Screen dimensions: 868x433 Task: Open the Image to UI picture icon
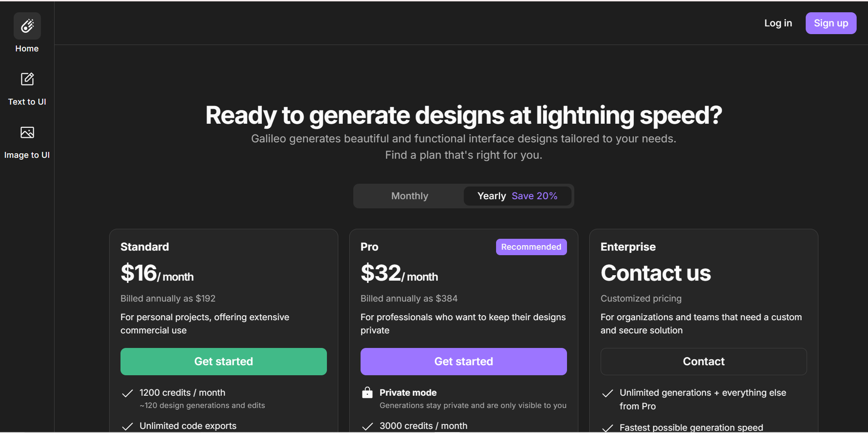click(x=27, y=132)
